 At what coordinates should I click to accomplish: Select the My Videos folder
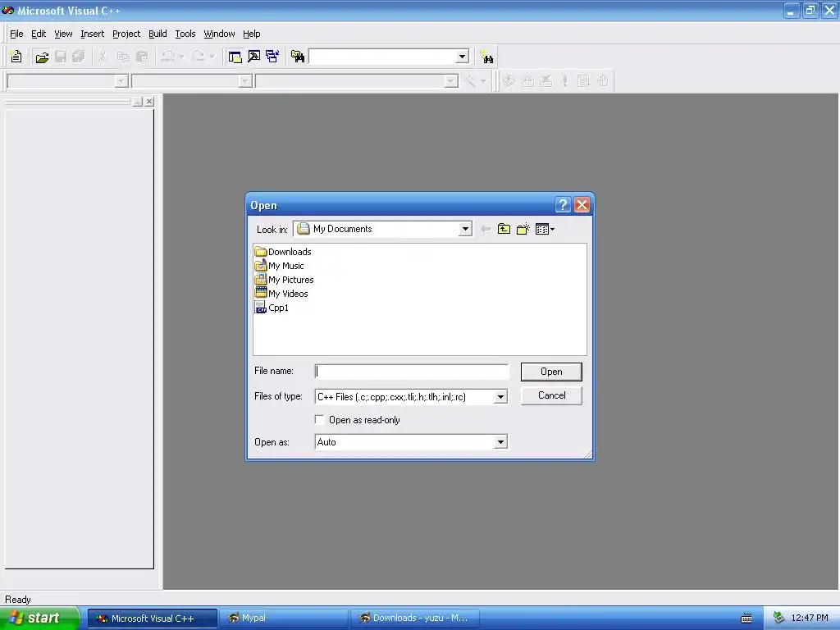[x=282, y=294]
